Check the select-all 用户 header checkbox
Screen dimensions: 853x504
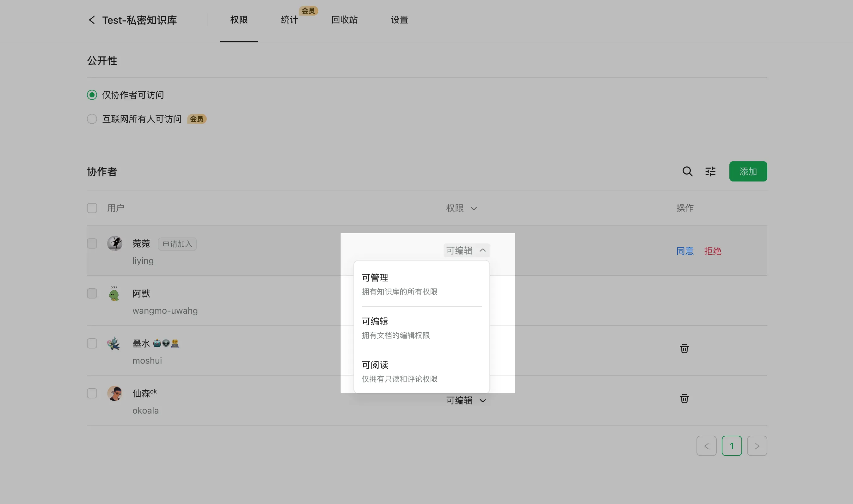pos(92,208)
